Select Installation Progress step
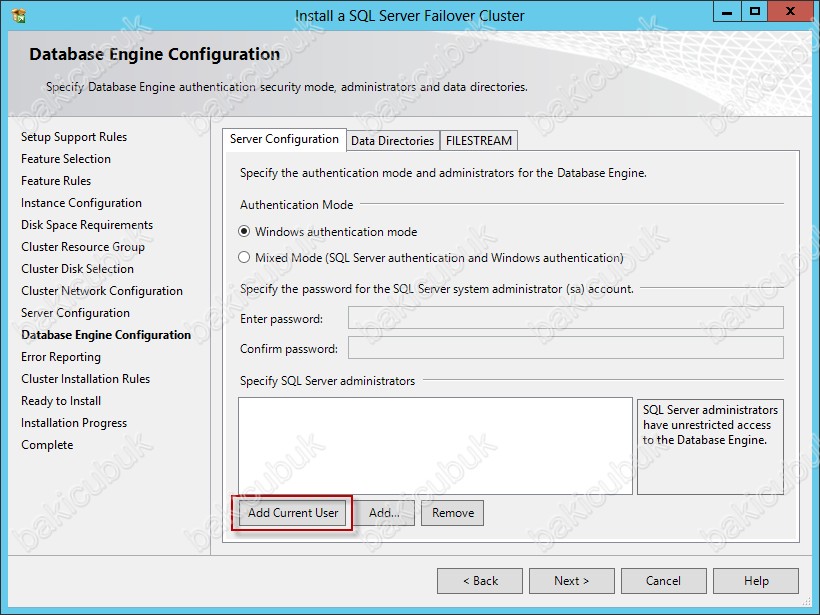This screenshot has width=820, height=615. (74, 423)
